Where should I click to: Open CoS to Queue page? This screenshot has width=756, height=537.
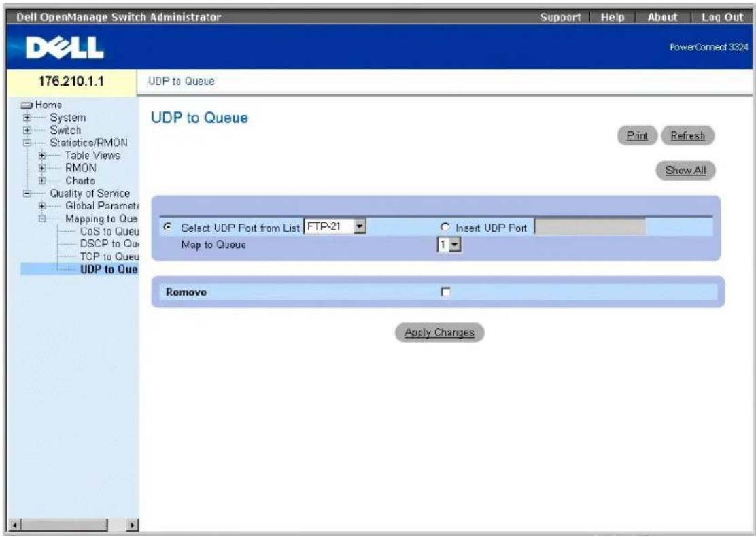tap(109, 231)
